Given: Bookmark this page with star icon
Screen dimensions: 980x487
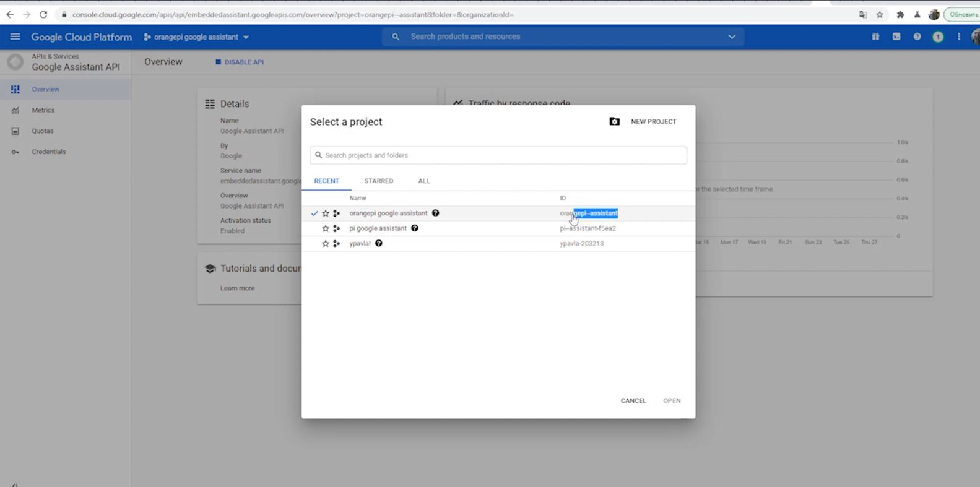Looking at the screenshot, I should [880, 15].
